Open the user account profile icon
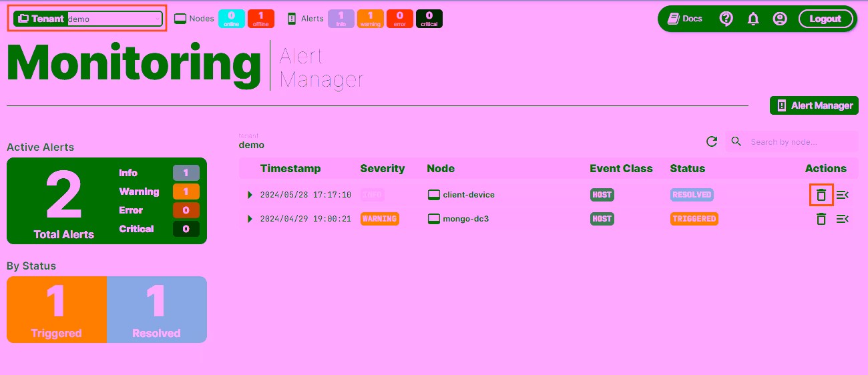868x375 pixels. (780, 19)
